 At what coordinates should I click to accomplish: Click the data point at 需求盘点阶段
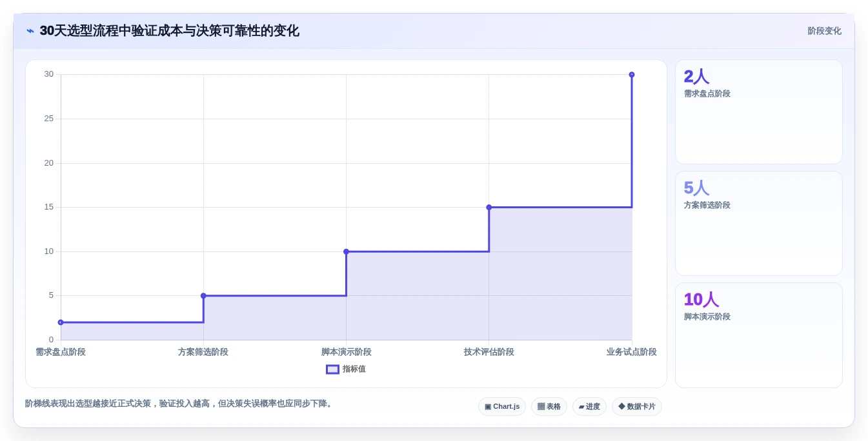[x=61, y=322]
